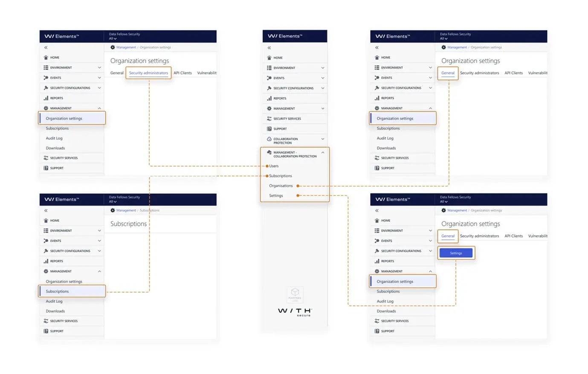Open API Clients tab in top-left panel

click(182, 73)
